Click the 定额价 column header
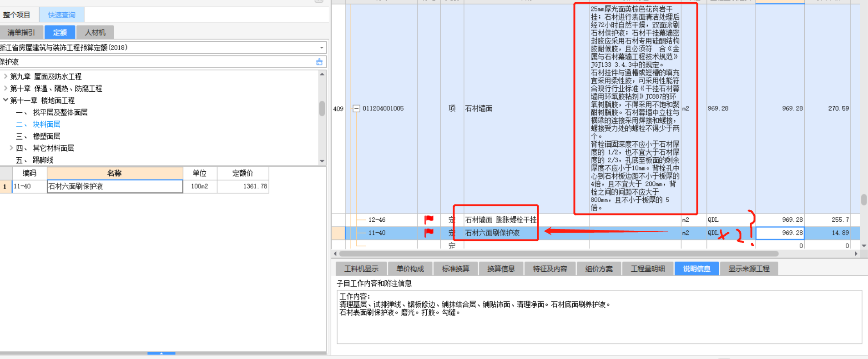Image resolution: width=868 pixels, height=359 pixels. (242, 173)
